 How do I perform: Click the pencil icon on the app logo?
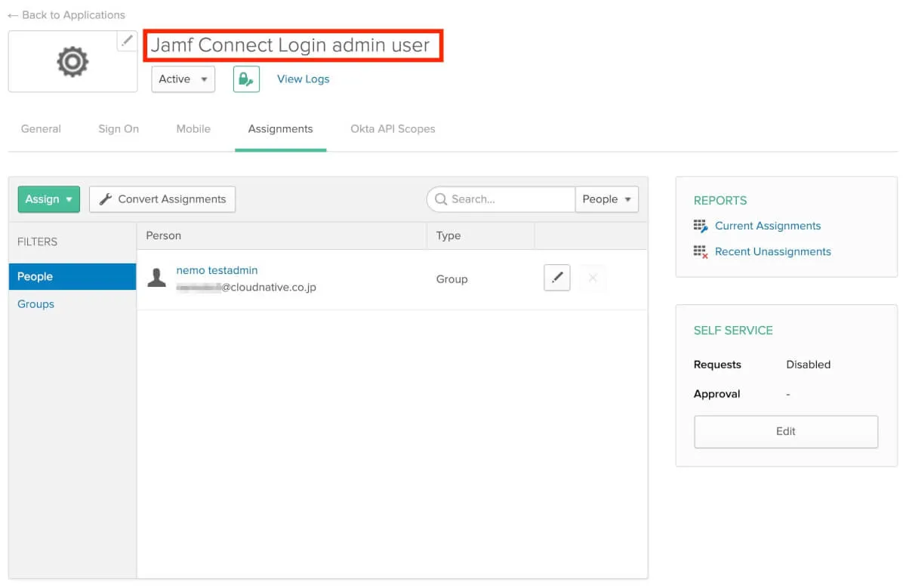coord(127,41)
